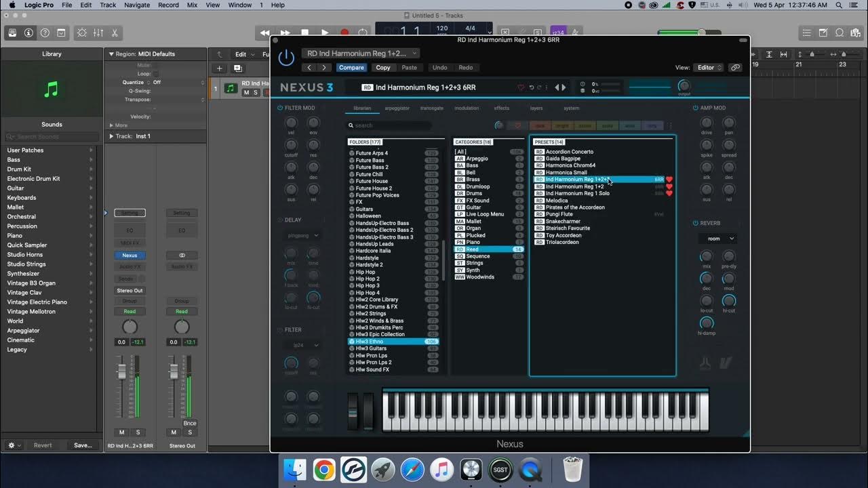Click the Bnce button on Stereo Out

[190, 424]
